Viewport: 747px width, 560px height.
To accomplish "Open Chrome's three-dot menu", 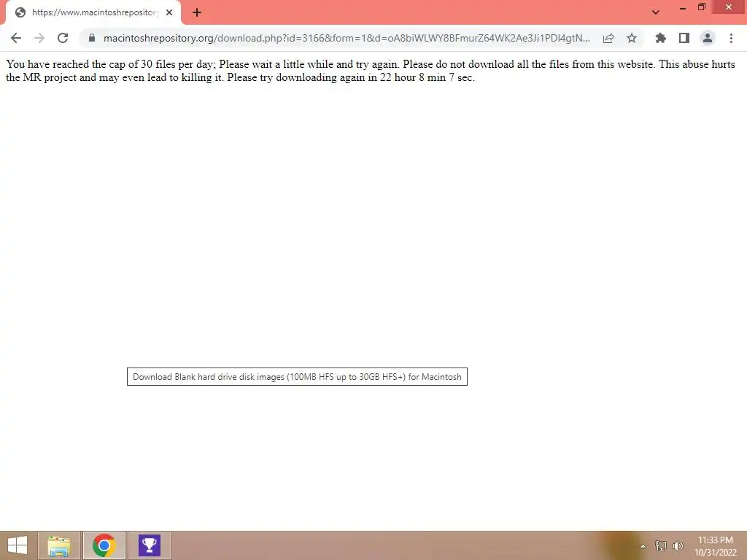I will (x=731, y=38).
